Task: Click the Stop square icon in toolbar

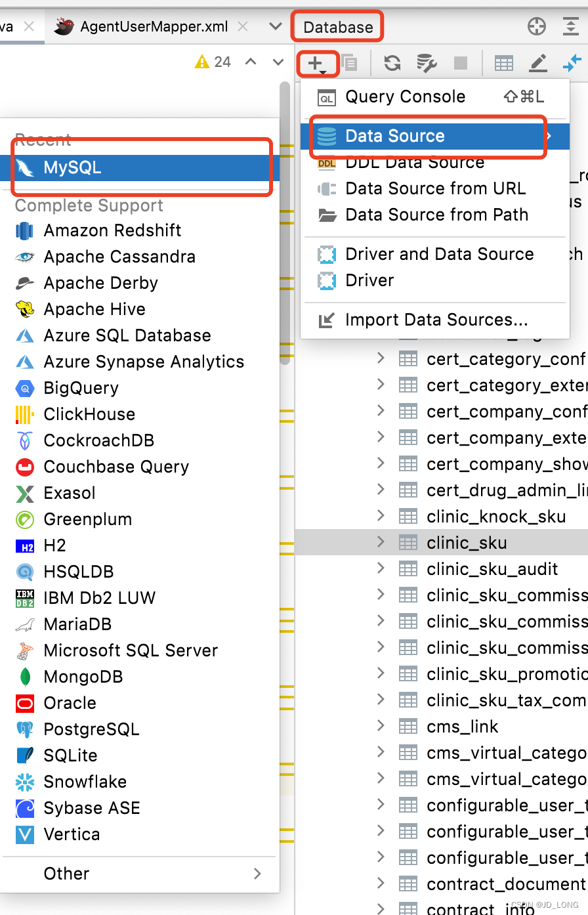Action: click(x=461, y=63)
